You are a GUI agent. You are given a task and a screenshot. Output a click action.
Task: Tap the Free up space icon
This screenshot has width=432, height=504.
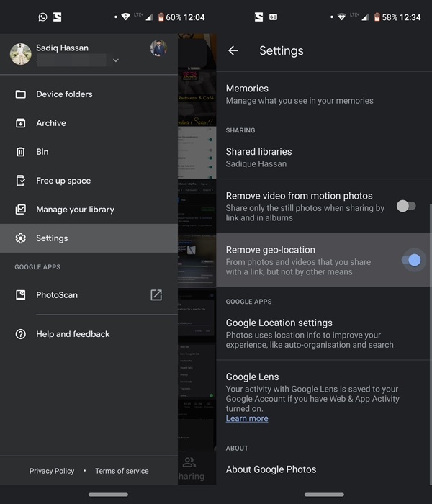tap(21, 181)
